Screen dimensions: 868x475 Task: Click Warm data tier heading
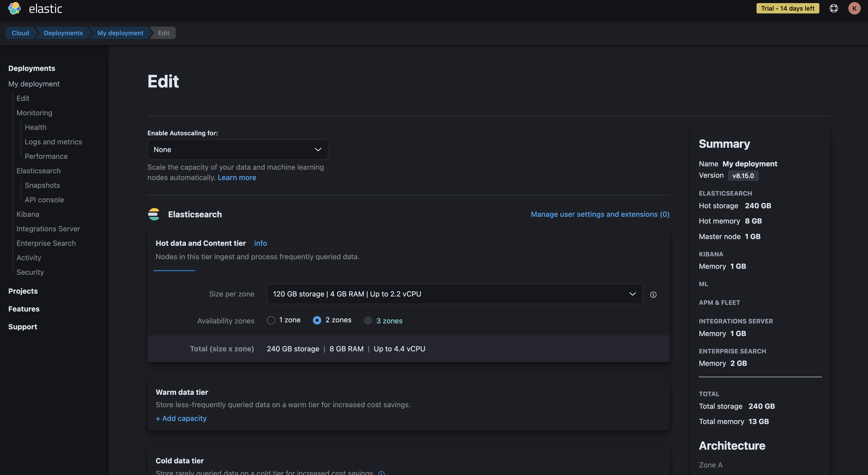[x=182, y=392]
